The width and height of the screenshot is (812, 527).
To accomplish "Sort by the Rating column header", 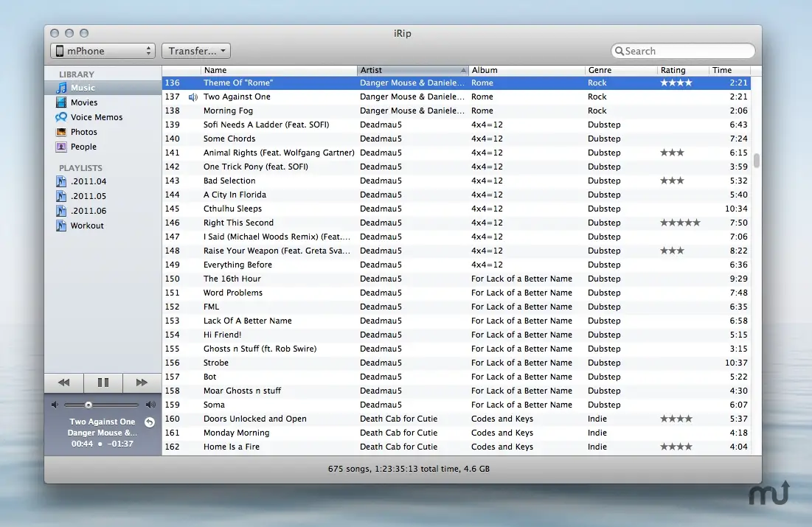I will pos(683,70).
